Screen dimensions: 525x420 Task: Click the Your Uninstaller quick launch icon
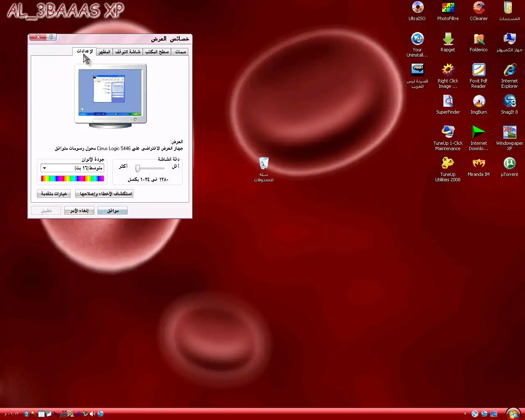(x=475, y=414)
